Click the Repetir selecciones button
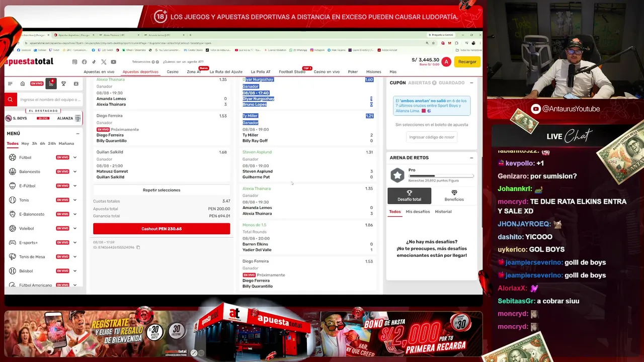The height and width of the screenshot is (362, 644). [x=162, y=190]
